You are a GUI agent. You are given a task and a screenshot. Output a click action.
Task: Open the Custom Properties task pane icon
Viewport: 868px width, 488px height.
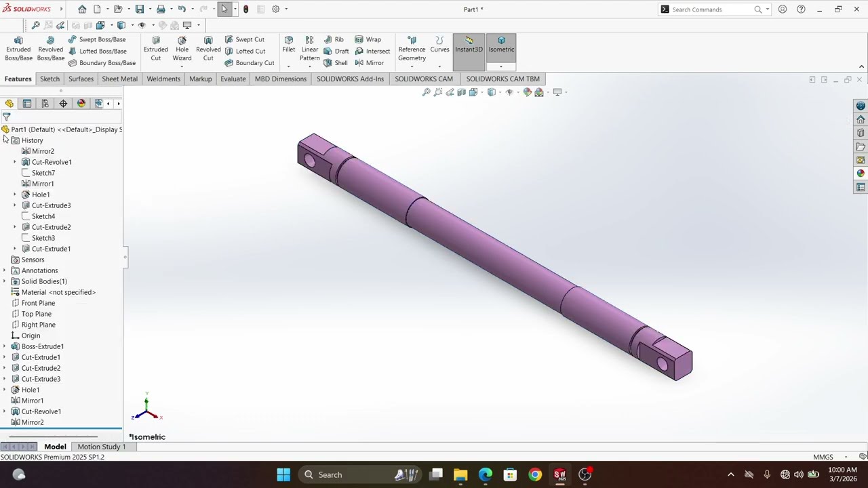click(861, 187)
